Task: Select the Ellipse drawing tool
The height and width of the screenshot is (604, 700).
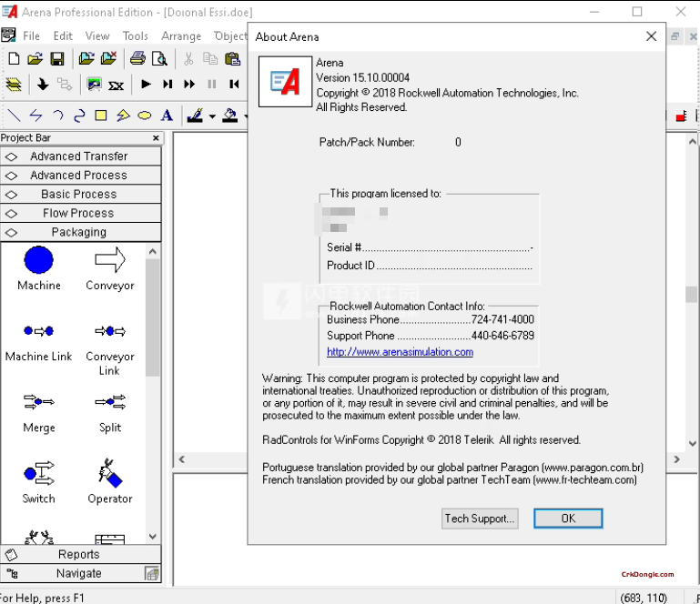Action: pyautogui.click(x=145, y=116)
